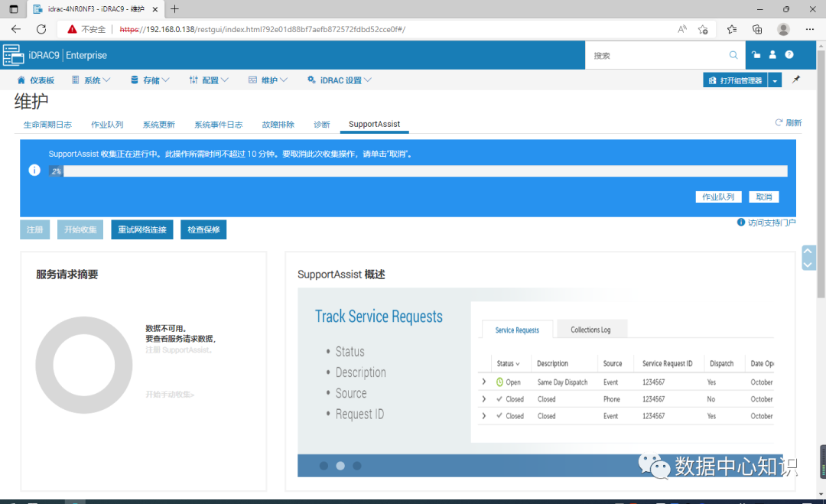
Task: Open dropdown arrow beside 打开组管理器
Action: pyautogui.click(x=775, y=80)
